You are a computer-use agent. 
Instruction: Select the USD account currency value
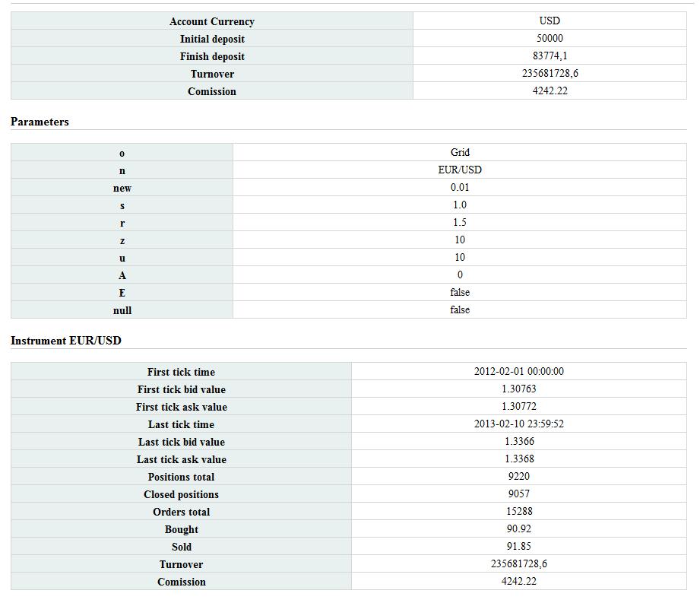(550, 21)
